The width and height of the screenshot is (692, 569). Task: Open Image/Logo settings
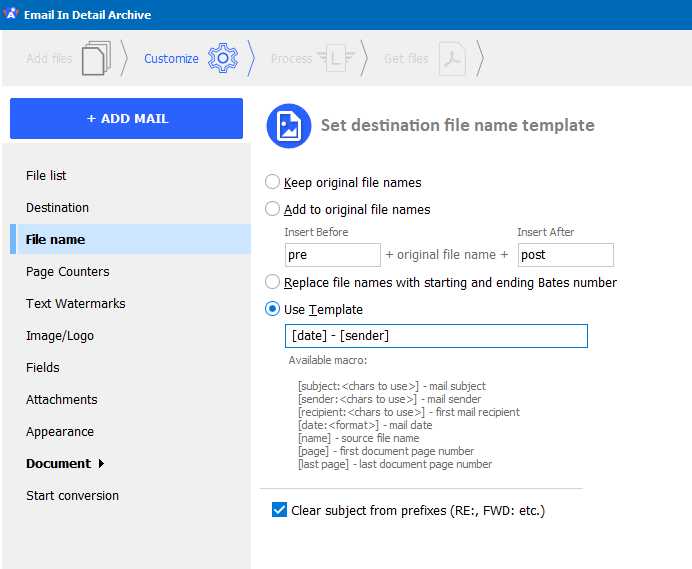click(x=60, y=336)
